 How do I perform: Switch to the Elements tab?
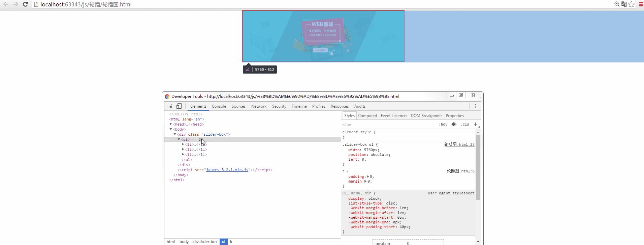[198, 106]
